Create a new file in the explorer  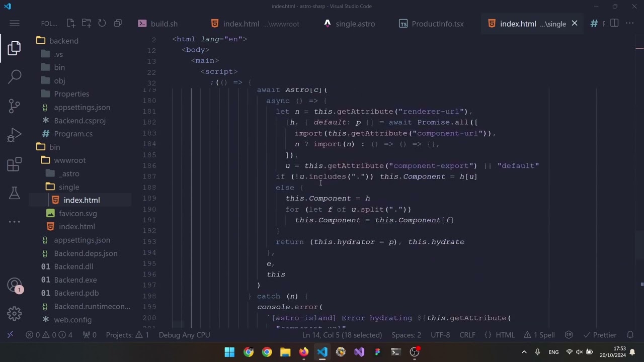[71, 23]
